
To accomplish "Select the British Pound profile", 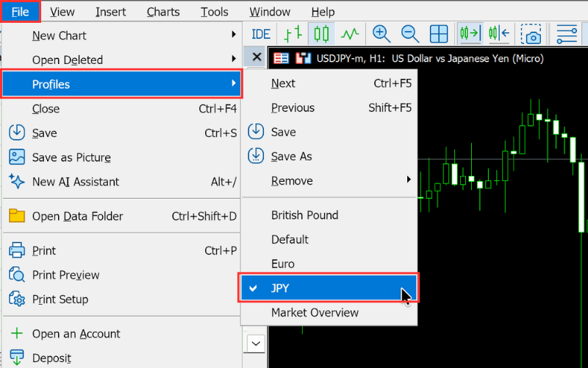I will pos(329,215).
